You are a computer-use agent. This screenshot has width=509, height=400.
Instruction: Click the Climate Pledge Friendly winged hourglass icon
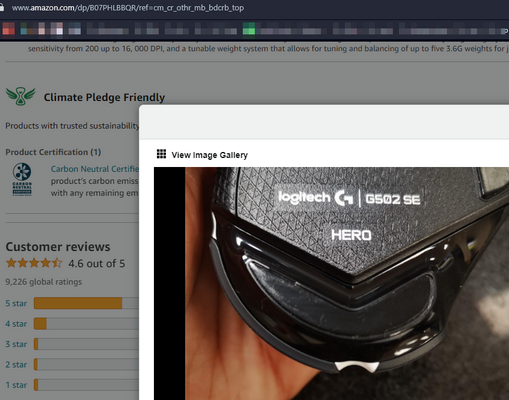coord(21,96)
